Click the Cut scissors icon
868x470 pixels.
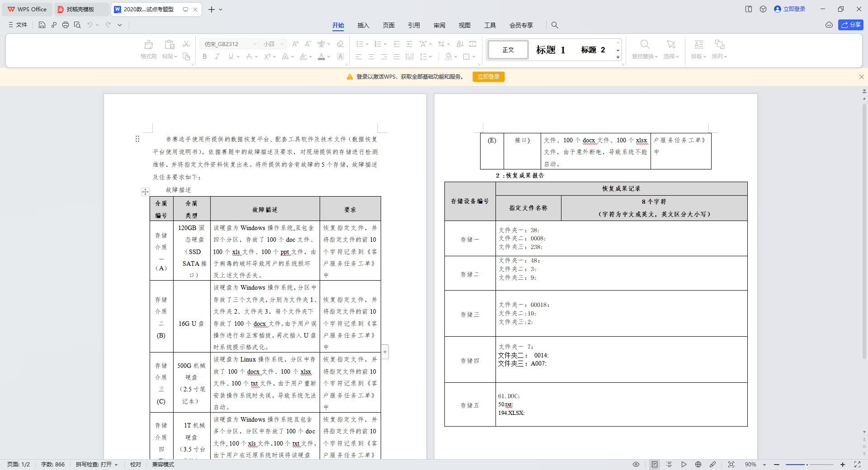click(x=186, y=44)
